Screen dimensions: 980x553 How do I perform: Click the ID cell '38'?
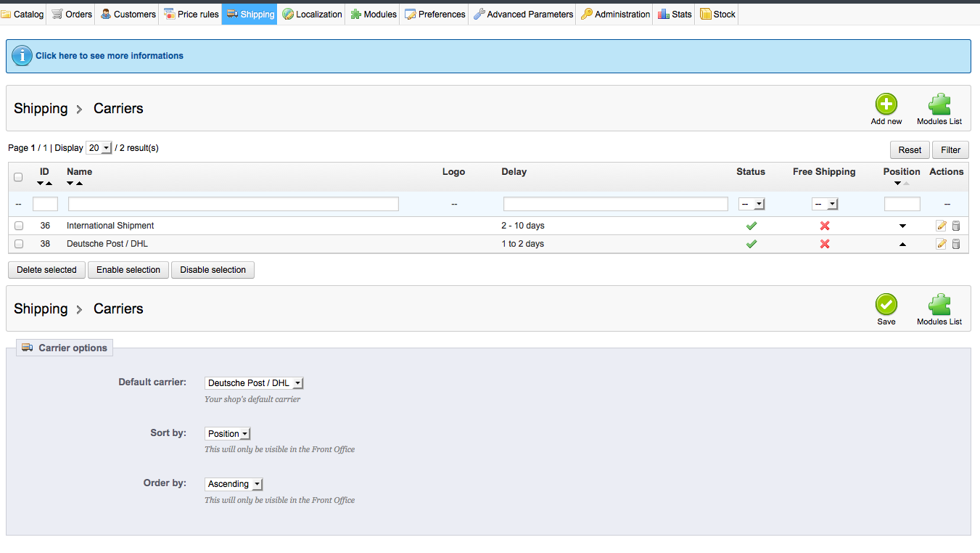[x=45, y=244]
